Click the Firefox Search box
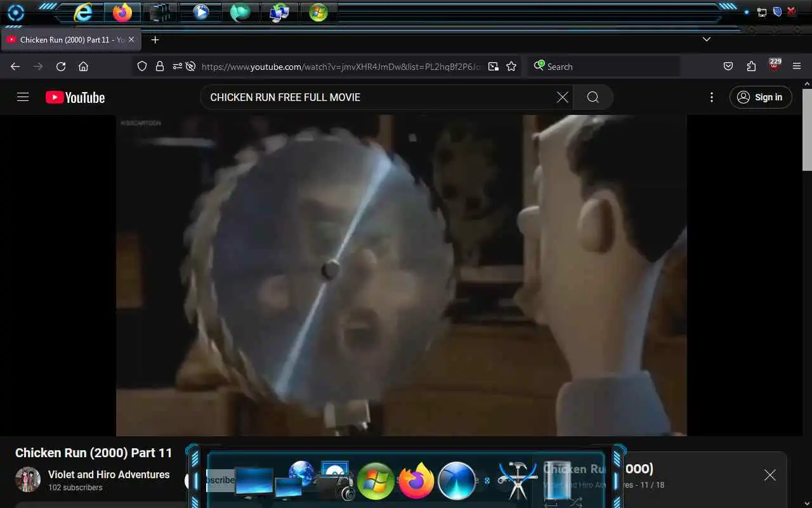Screen dimensions: 812x508 [603, 67]
